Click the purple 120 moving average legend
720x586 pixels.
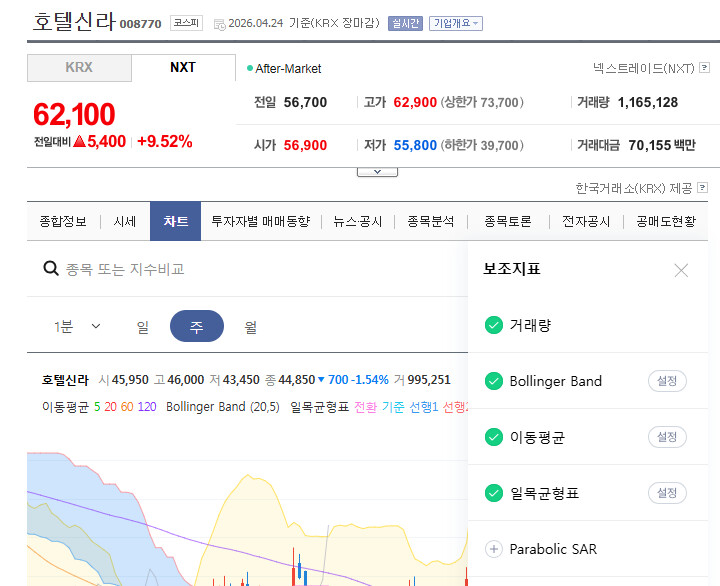pyautogui.click(x=147, y=406)
